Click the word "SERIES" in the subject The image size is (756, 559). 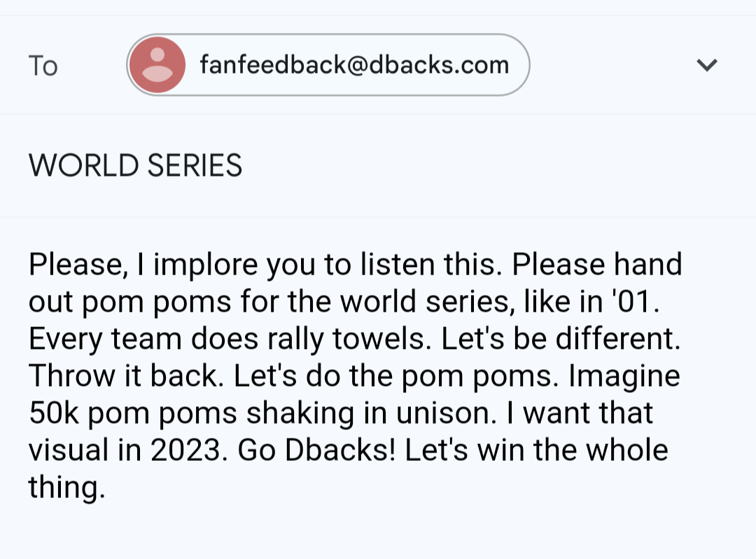pos(195,165)
